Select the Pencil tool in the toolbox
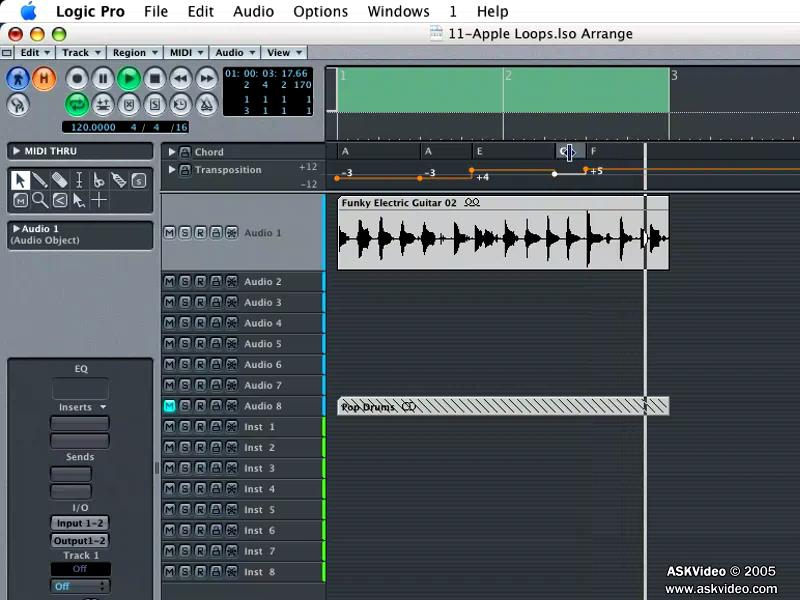The image size is (800, 600). 40,181
